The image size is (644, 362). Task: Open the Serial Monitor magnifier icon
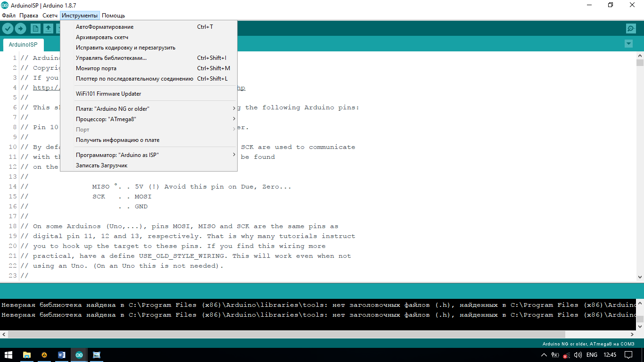631,29
